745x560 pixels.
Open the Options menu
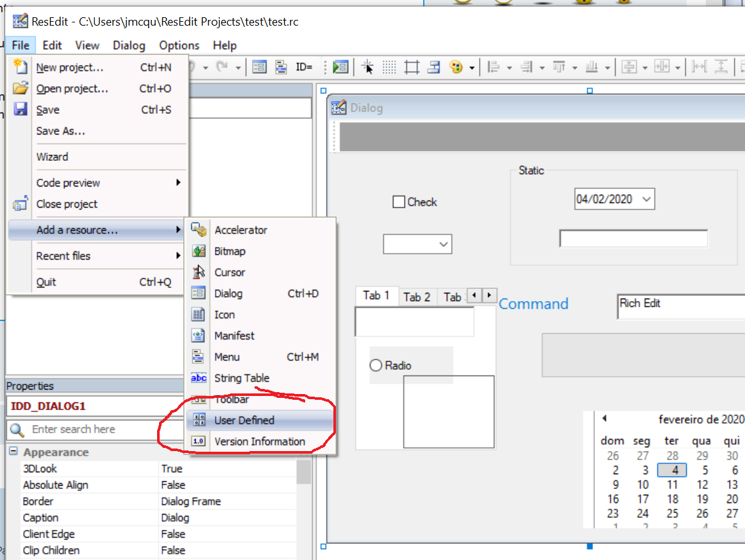pos(179,45)
